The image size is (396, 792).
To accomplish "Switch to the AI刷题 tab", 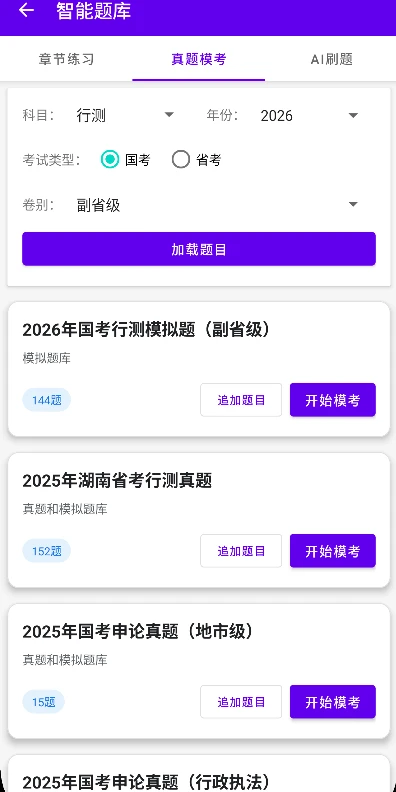I will [331, 59].
